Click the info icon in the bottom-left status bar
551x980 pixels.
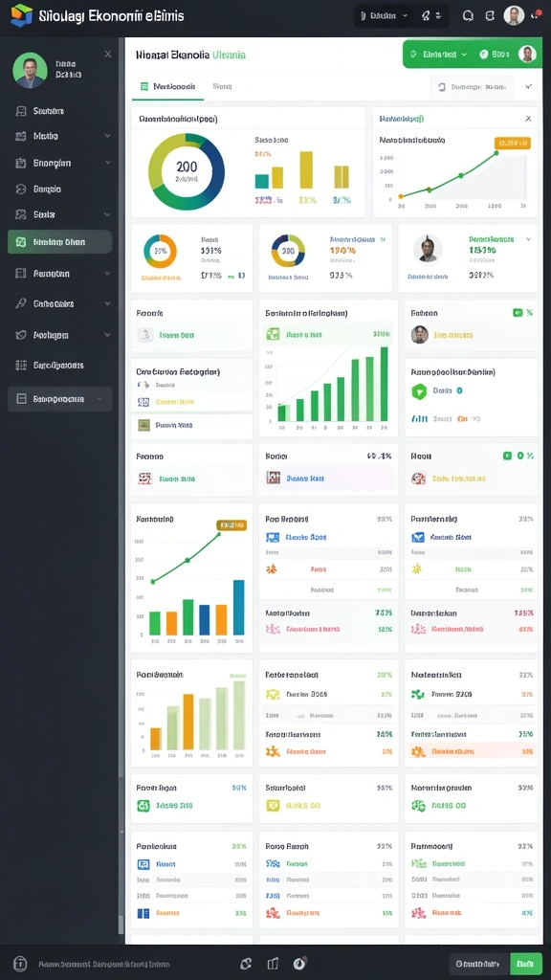point(20,963)
